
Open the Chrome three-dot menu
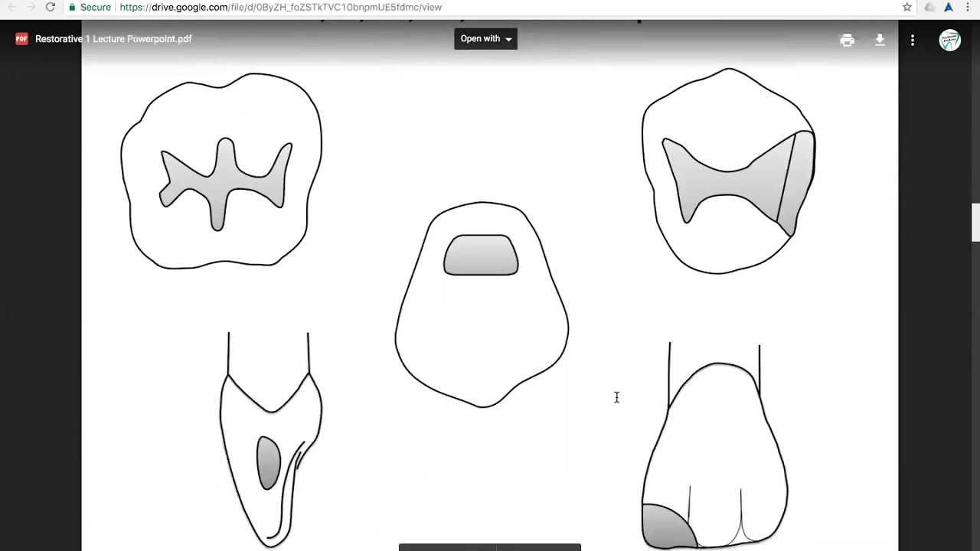(968, 7)
